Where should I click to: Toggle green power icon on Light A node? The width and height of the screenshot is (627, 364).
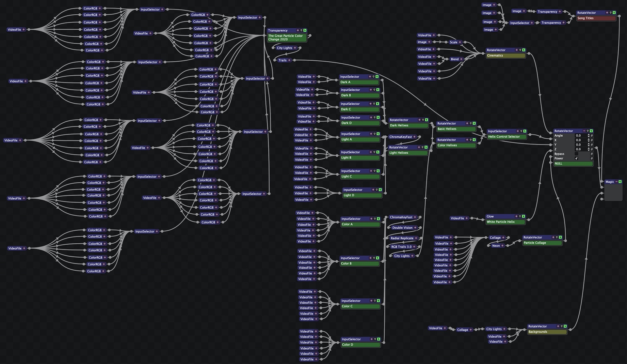tap(378, 134)
